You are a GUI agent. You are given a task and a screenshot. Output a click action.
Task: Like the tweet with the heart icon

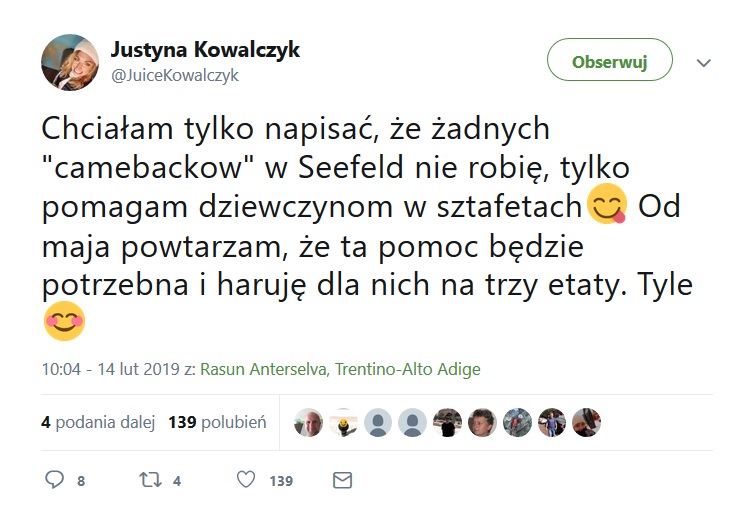[246, 480]
